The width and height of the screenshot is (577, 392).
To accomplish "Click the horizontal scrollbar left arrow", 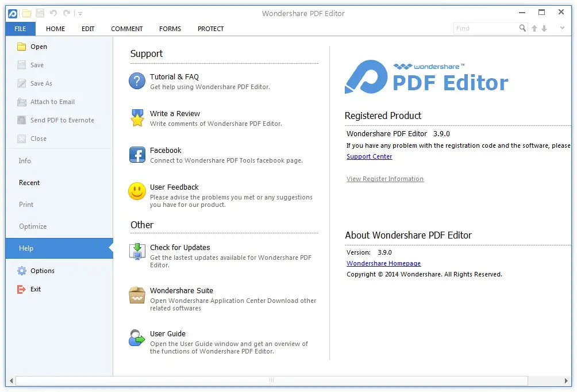I will pyautogui.click(x=11, y=381).
